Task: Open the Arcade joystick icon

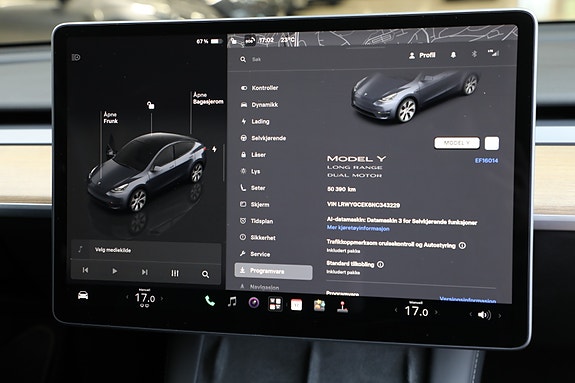Action: pyautogui.click(x=342, y=307)
